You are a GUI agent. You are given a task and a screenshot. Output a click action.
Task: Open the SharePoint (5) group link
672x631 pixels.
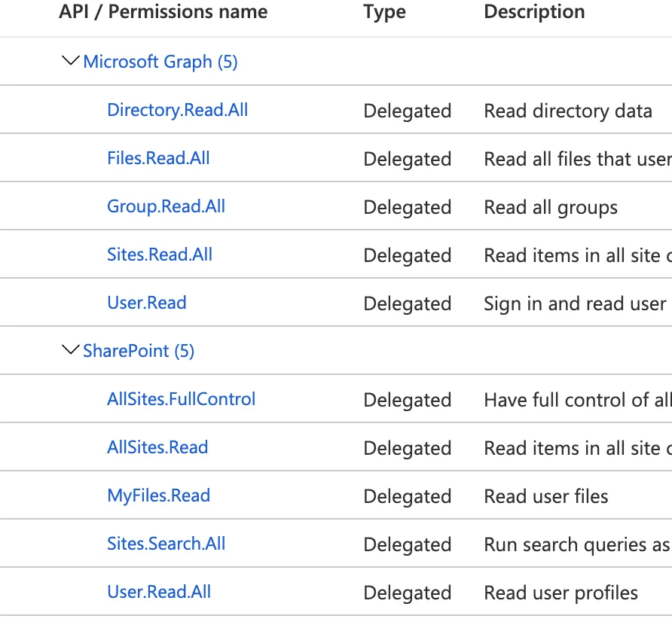(139, 351)
